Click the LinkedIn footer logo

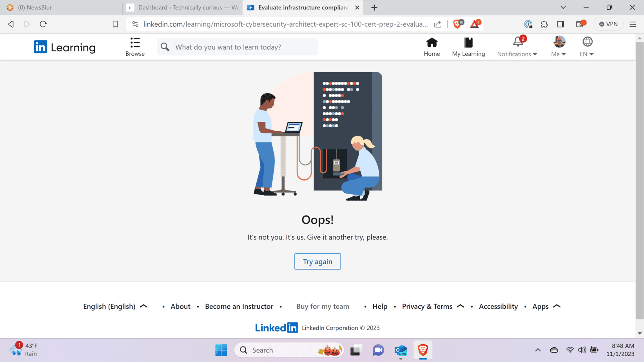pyautogui.click(x=276, y=328)
